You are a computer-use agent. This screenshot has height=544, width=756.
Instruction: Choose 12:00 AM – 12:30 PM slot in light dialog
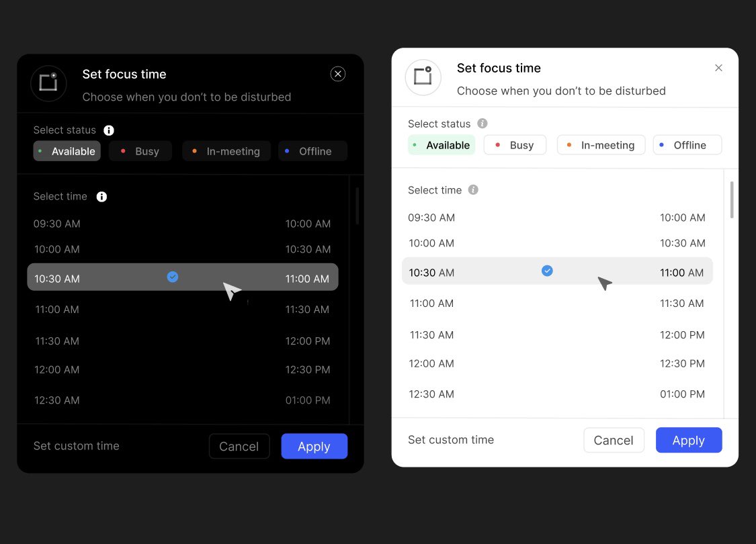pos(557,363)
